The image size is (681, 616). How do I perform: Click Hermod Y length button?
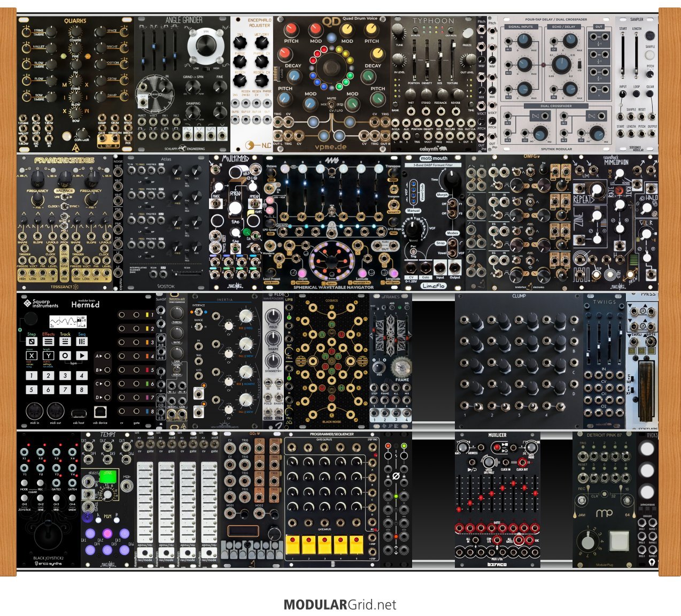[48, 356]
